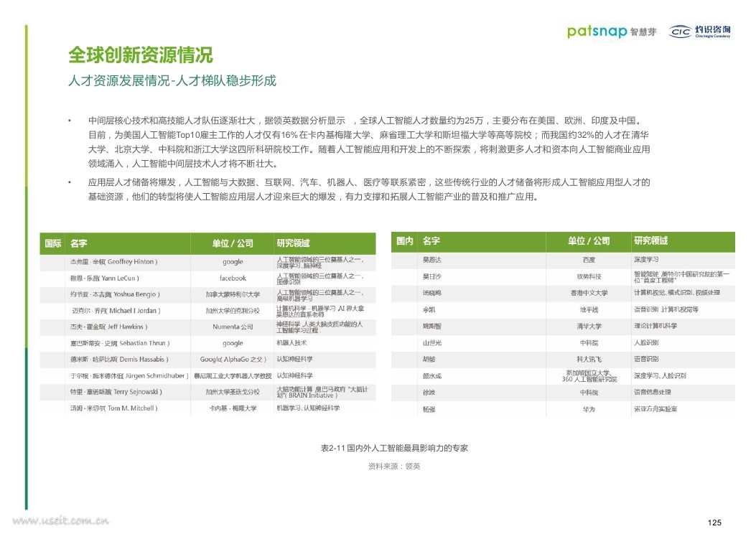Click the patsnap 智慧芽 logo
The image size is (756, 534).
click(x=612, y=32)
